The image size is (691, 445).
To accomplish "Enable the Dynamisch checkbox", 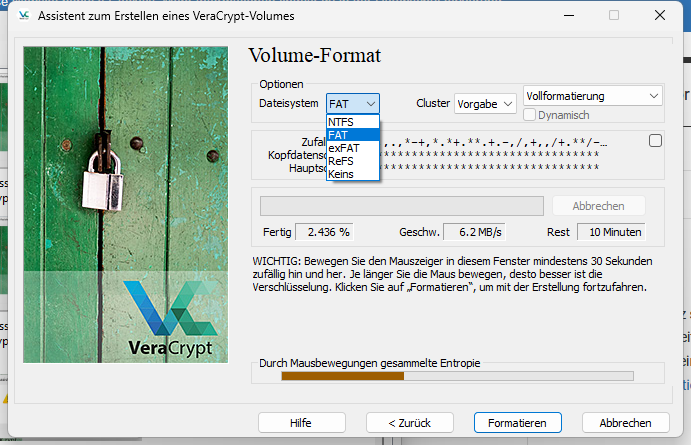I will pos(531,115).
